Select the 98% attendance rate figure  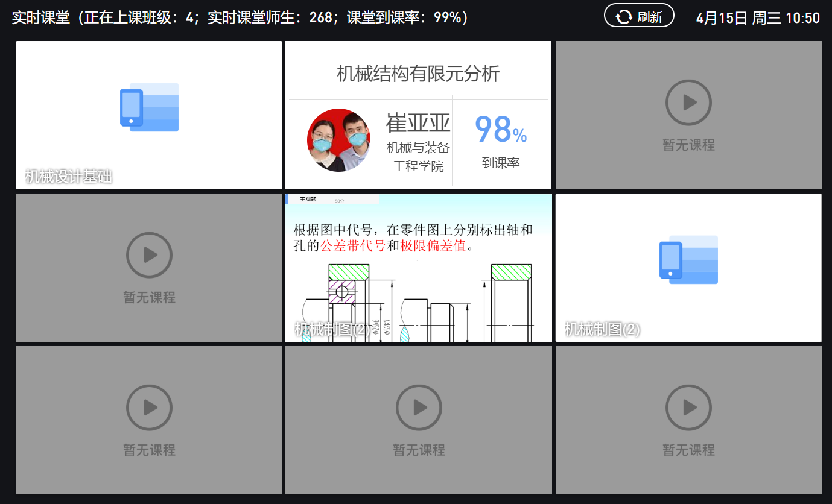(x=500, y=130)
